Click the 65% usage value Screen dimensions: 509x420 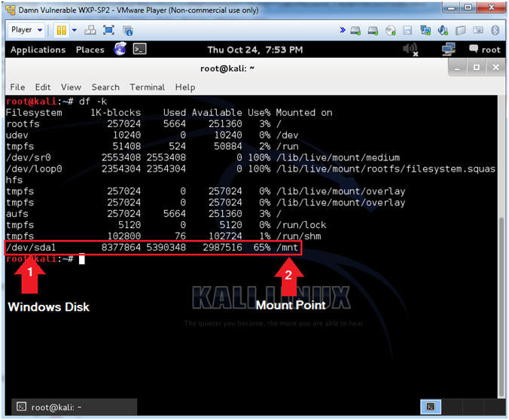pyautogui.click(x=262, y=248)
